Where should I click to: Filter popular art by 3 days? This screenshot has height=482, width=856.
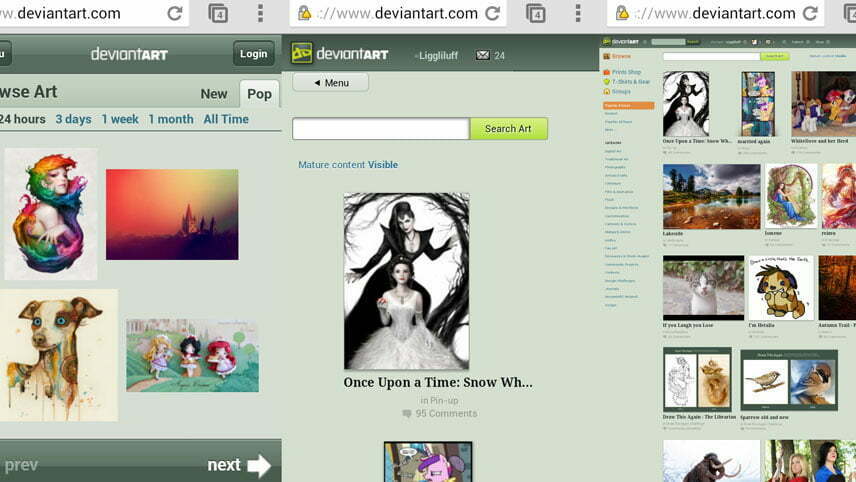73,119
